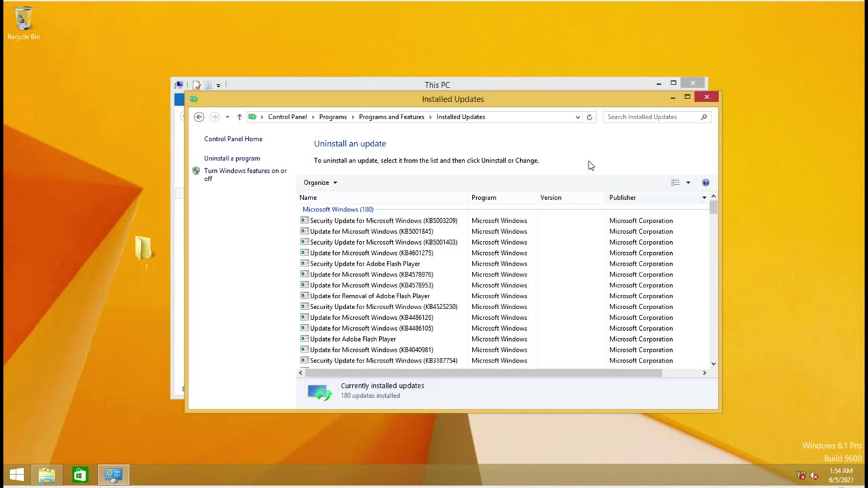Select Programs in breadcrumb
Viewport: 868px width, 488px height.
[333, 117]
